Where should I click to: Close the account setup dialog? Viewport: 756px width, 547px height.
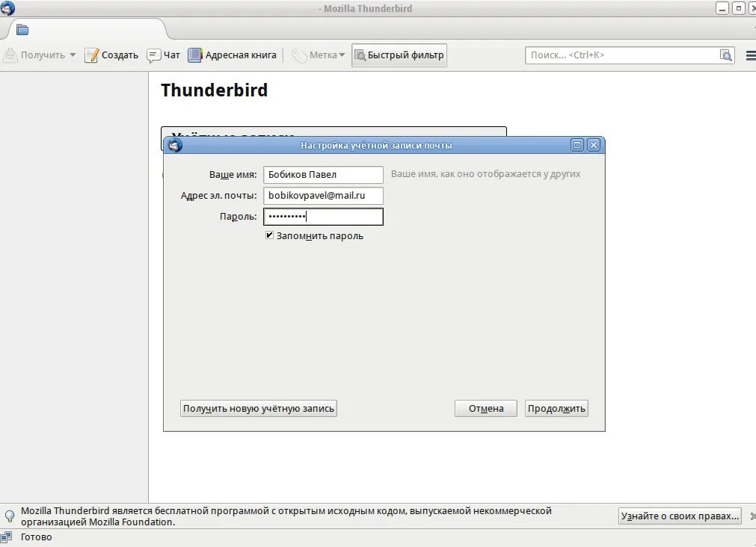(x=594, y=144)
